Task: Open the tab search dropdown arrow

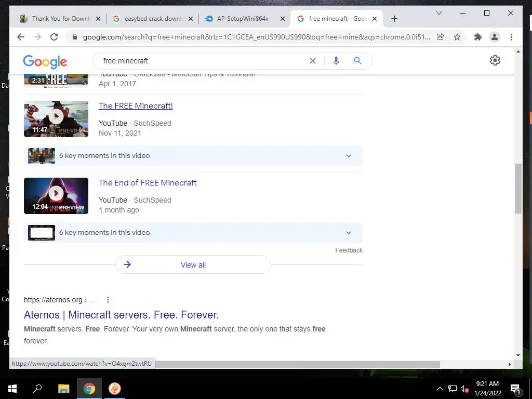Action: [x=438, y=13]
